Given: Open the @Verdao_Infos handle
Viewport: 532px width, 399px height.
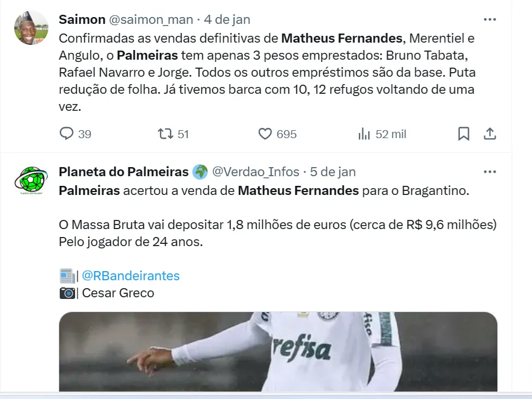Looking at the screenshot, I should coord(255,172).
